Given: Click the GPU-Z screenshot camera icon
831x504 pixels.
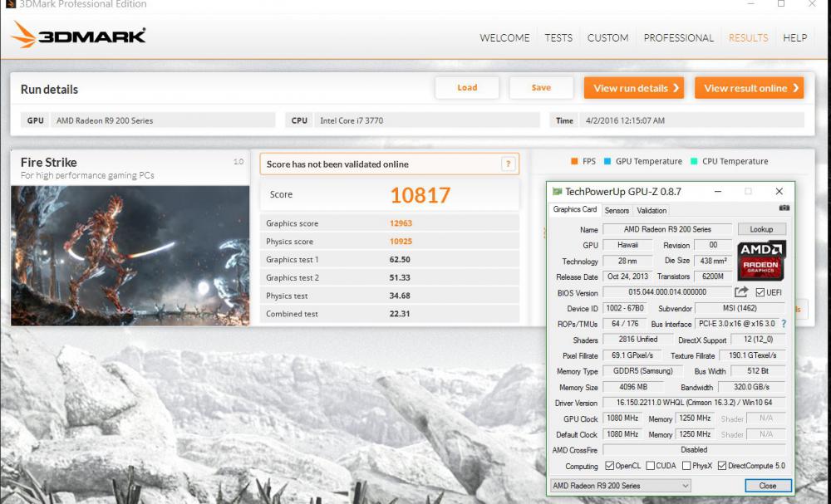Looking at the screenshot, I should [x=784, y=208].
